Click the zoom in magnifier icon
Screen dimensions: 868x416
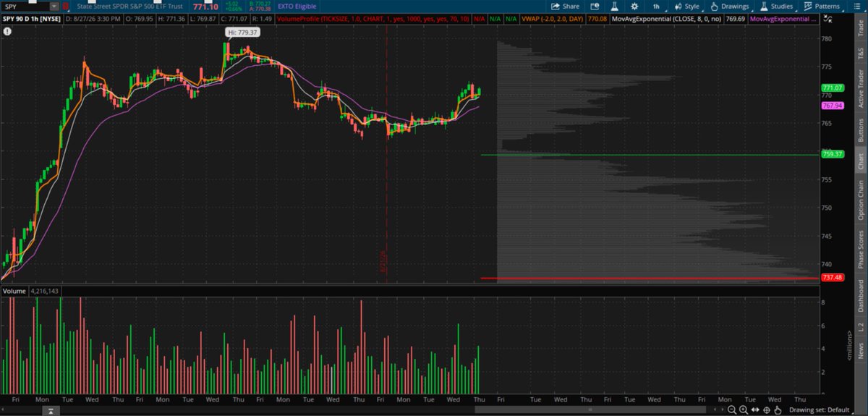point(743,409)
